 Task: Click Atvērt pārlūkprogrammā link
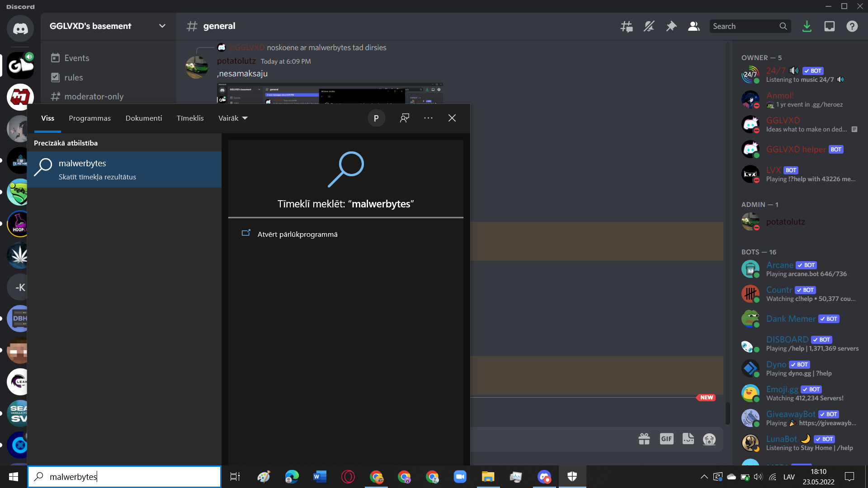coord(297,234)
